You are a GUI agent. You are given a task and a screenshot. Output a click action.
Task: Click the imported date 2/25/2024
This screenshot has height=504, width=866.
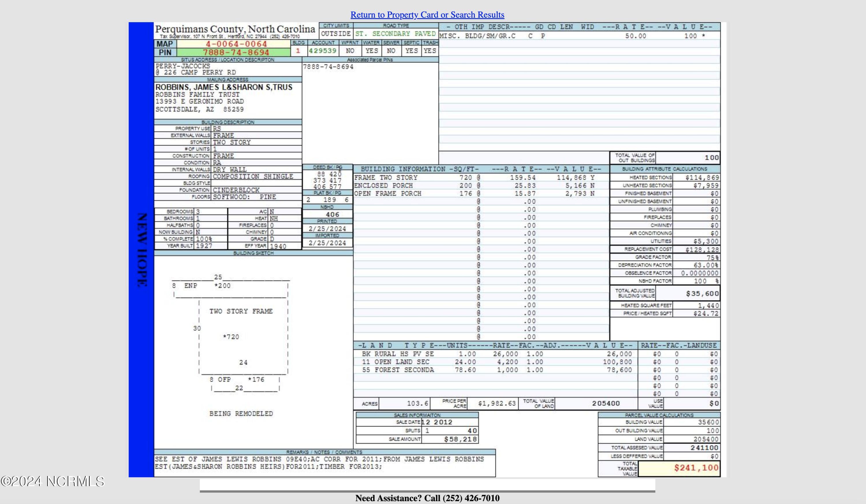tap(327, 243)
